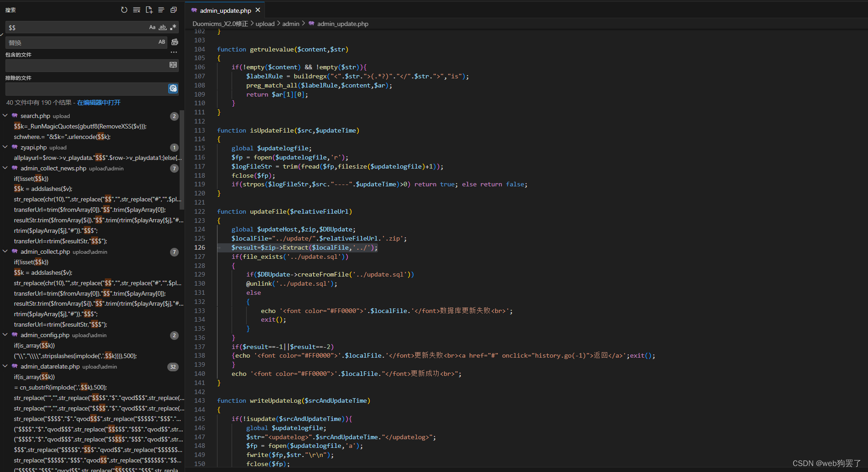
Task: Click admin folder in breadcrumb
Action: [291, 24]
